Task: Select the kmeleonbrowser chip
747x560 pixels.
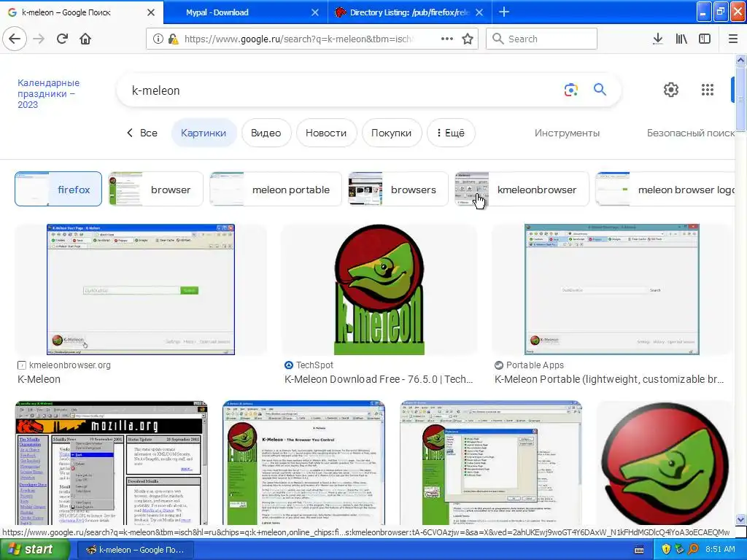Action: tap(522, 189)
